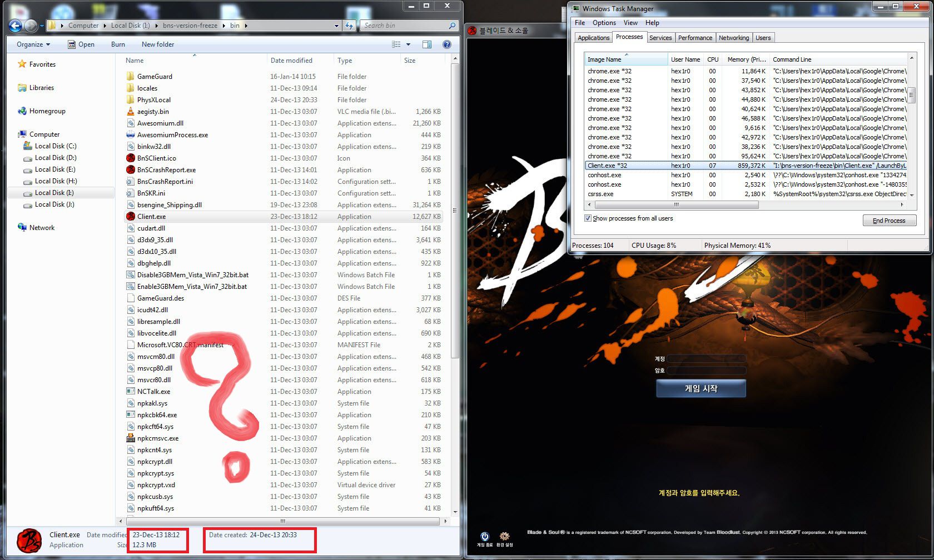Click the blue game start button
Image resolution: width=934 pixels, height=560 pixels.
tap(701, 388)
